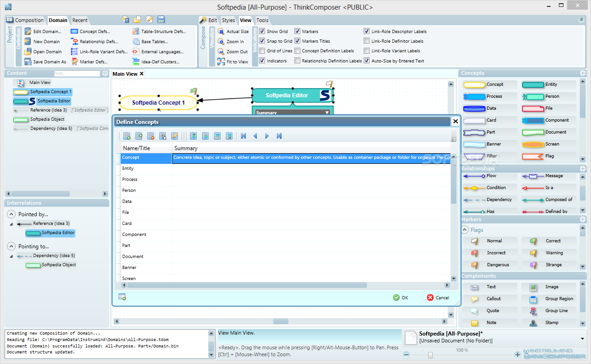This screenshot has width=591, height=364.
Task: Click Fit to View
Action: [x=233, y=62]
